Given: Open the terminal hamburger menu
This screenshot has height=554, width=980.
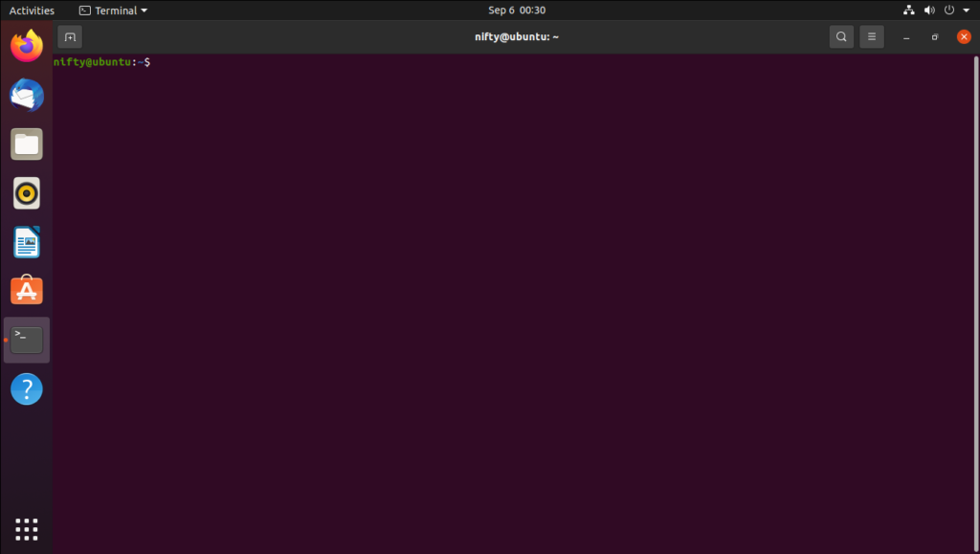Looking at the screenshot, I should point(871,37).
